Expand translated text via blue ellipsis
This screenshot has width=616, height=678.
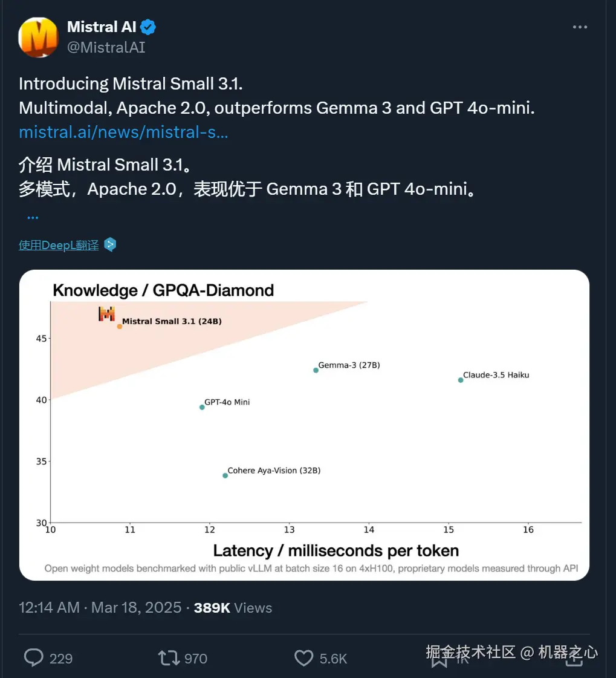(33, 218)
